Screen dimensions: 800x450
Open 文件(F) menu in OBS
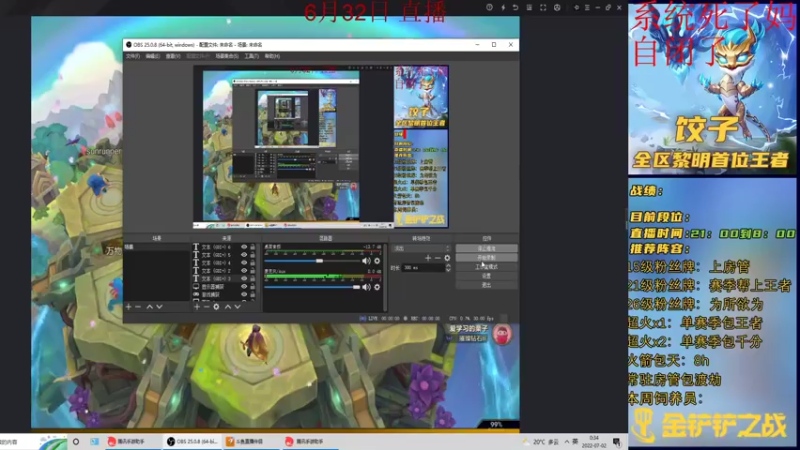click(133, 56)
